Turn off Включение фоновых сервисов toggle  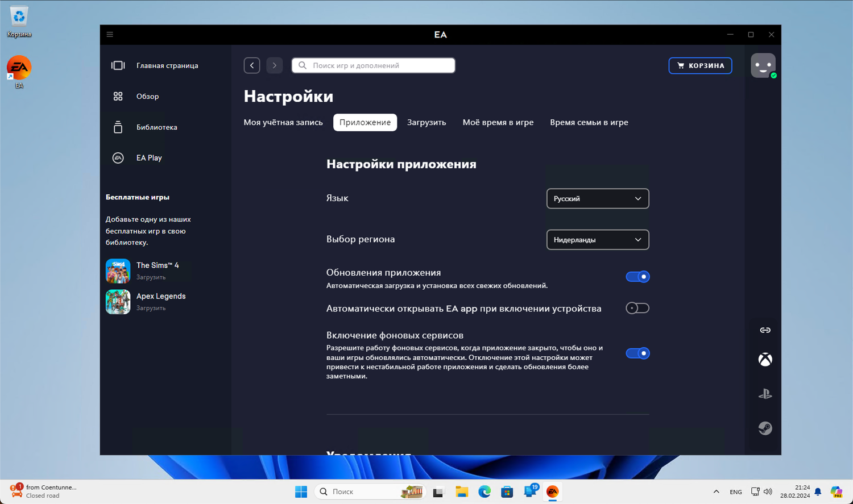click(x=637, y=353)
